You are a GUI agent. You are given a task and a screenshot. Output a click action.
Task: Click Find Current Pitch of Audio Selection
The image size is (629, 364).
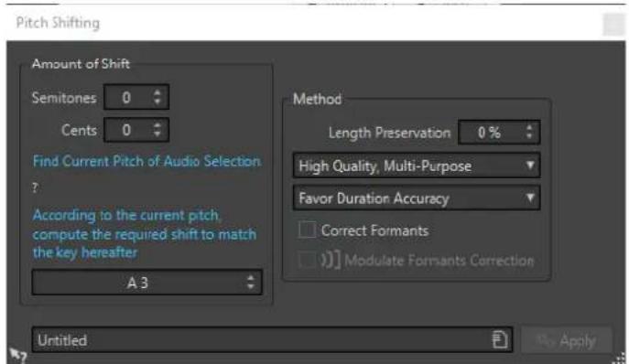pyautogui.click(x=146, y=161)
